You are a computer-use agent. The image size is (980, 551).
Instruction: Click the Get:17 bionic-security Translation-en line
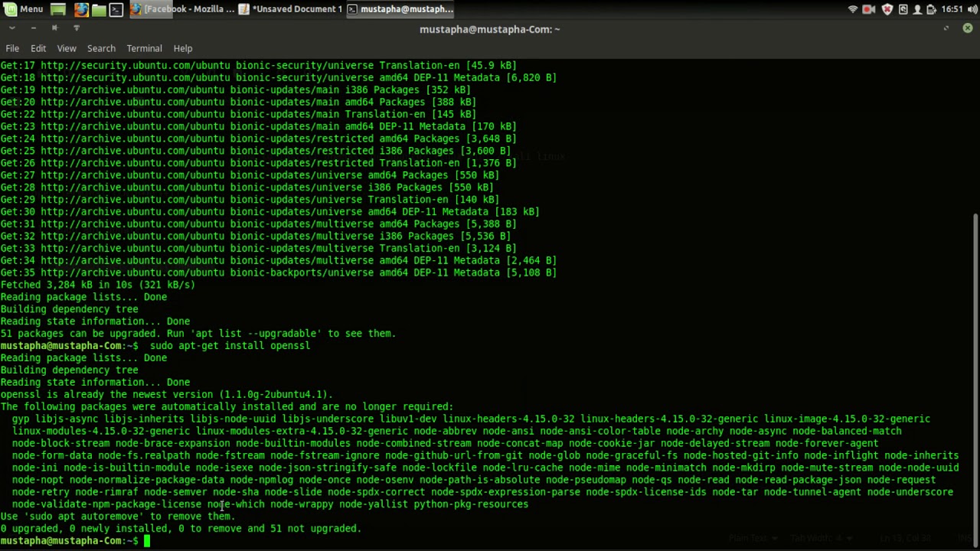pyautogui.click(x=258, y=66)
